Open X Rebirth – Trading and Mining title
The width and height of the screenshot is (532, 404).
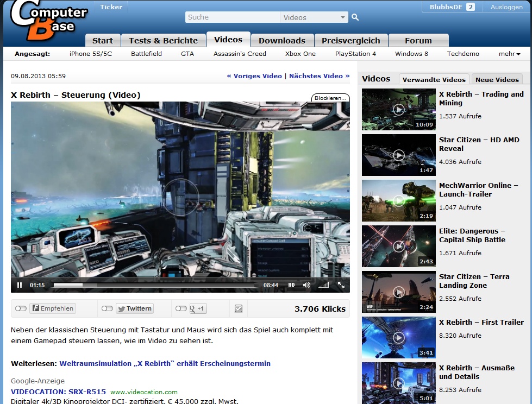(x=481, y=99)
